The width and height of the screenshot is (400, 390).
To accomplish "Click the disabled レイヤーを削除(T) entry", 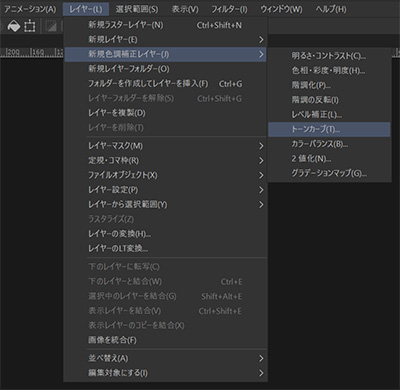I will point(165,128).
